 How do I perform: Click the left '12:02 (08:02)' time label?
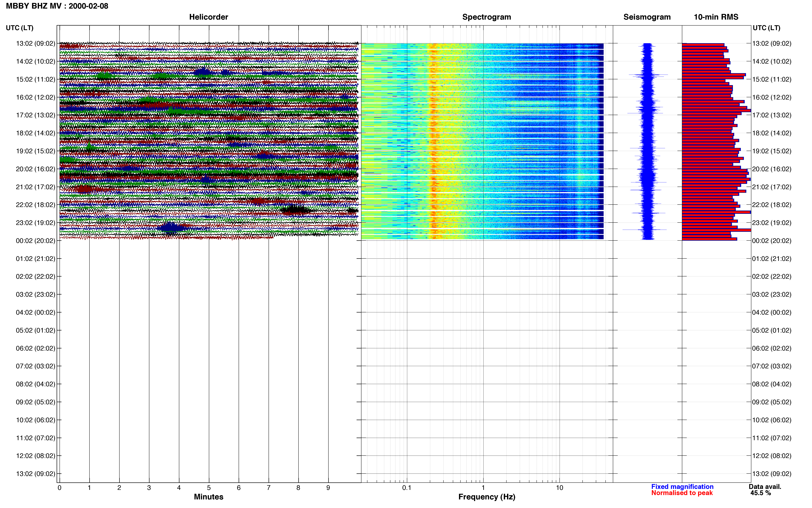(36, 456)
